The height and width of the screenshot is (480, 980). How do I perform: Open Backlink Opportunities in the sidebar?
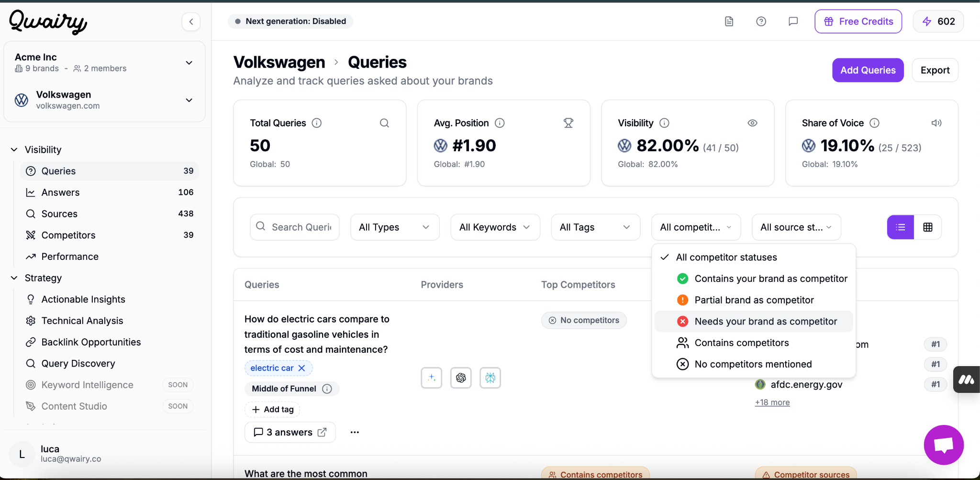tap(109, 342)
